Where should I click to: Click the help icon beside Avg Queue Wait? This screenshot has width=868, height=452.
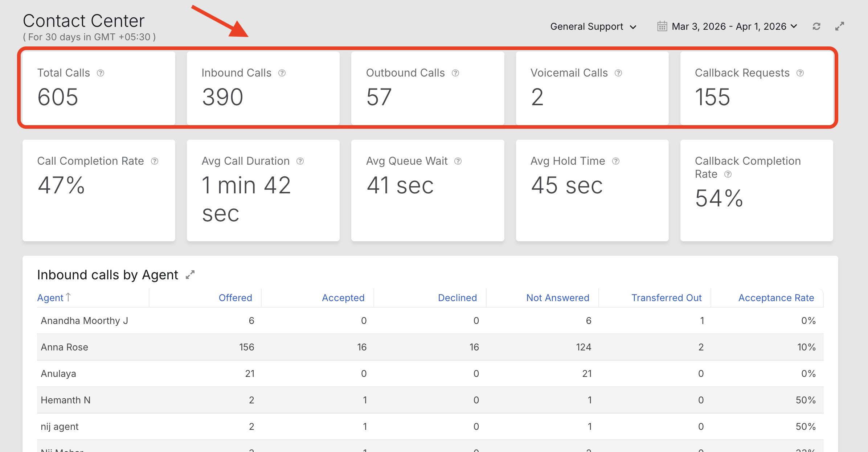pos(458,161)
